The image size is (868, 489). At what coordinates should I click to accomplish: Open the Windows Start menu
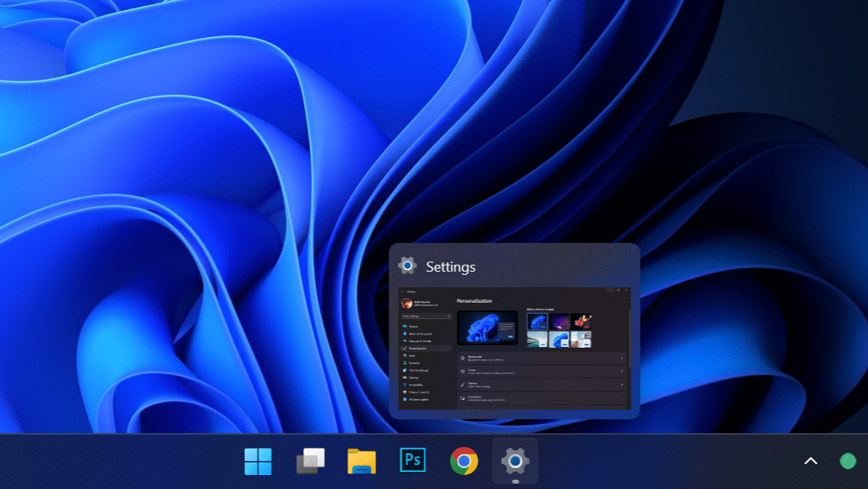coord(258,461)
